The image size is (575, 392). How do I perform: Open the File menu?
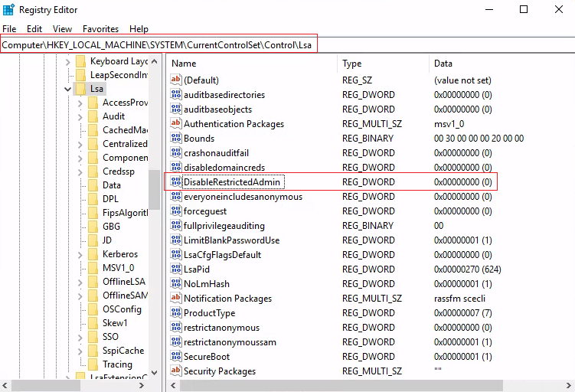[9, 29]
